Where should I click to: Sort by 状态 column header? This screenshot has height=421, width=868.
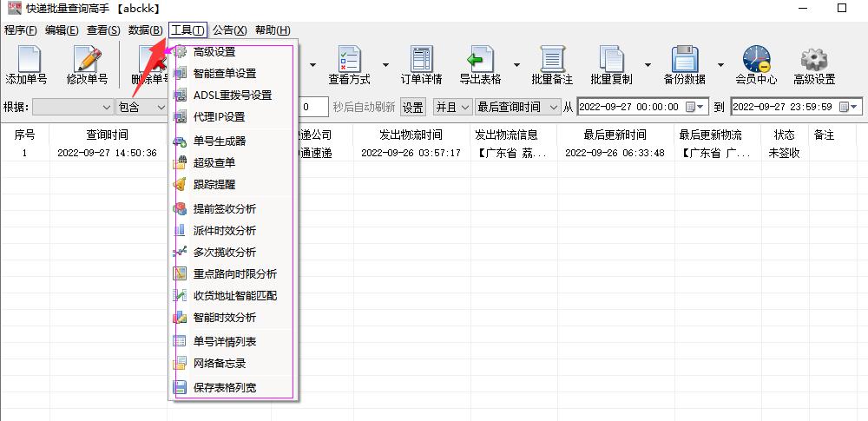click(x=785, y=135)
